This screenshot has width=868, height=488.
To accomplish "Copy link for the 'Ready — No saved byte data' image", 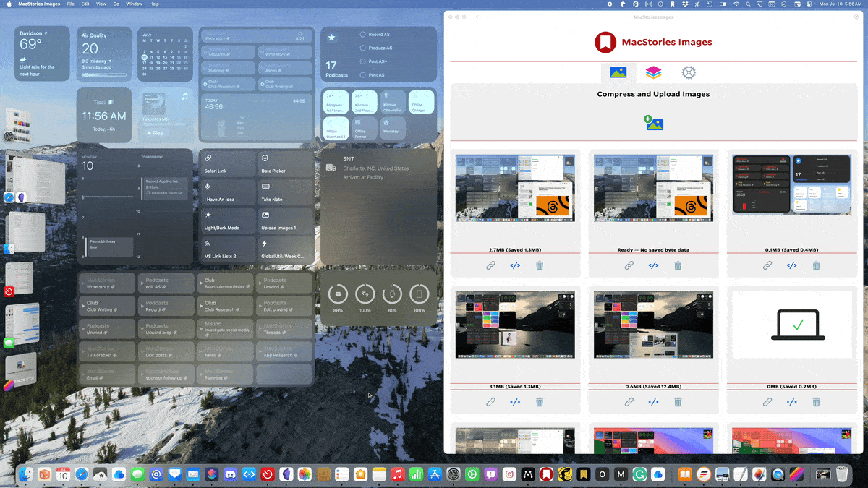I will click(629, 265).
